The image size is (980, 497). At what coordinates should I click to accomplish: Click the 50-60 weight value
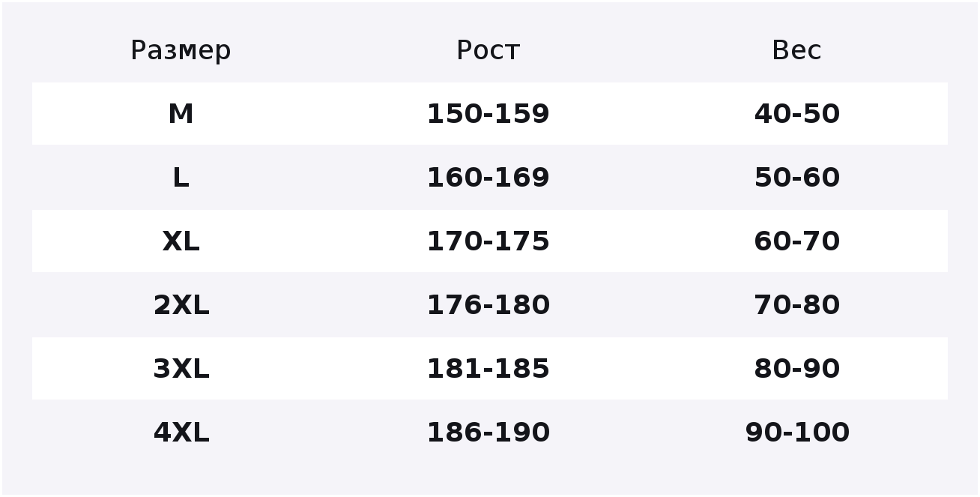click(x=796, y=178)
